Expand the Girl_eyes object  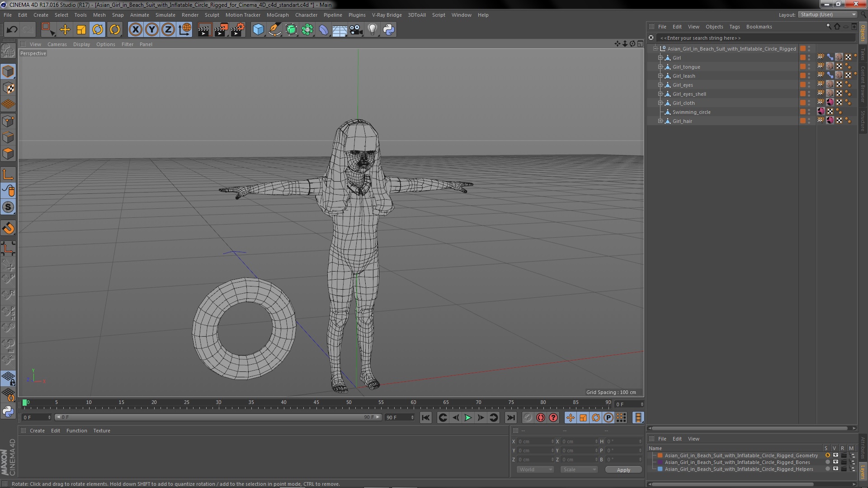(660, 85)
